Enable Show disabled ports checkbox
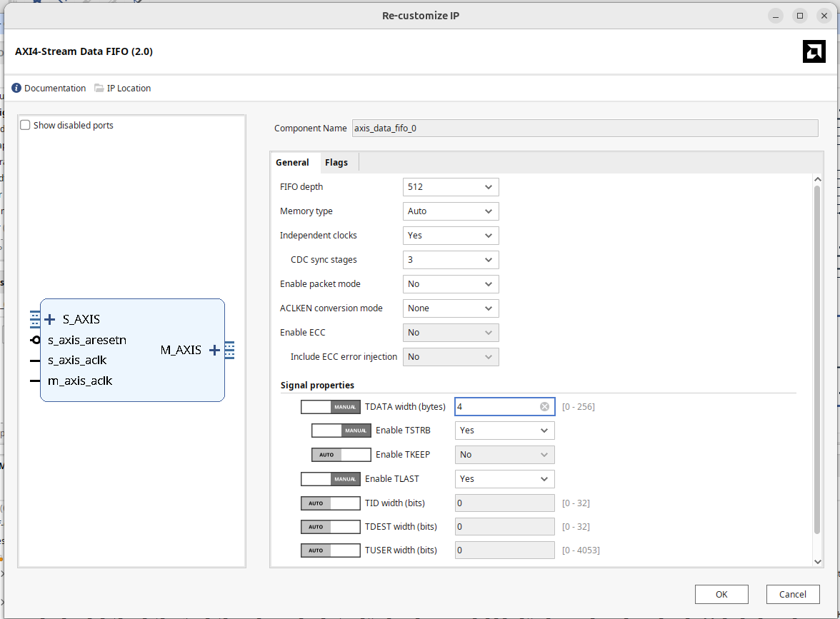The height and width of the screenshot is (619, 840). [26, 126]
